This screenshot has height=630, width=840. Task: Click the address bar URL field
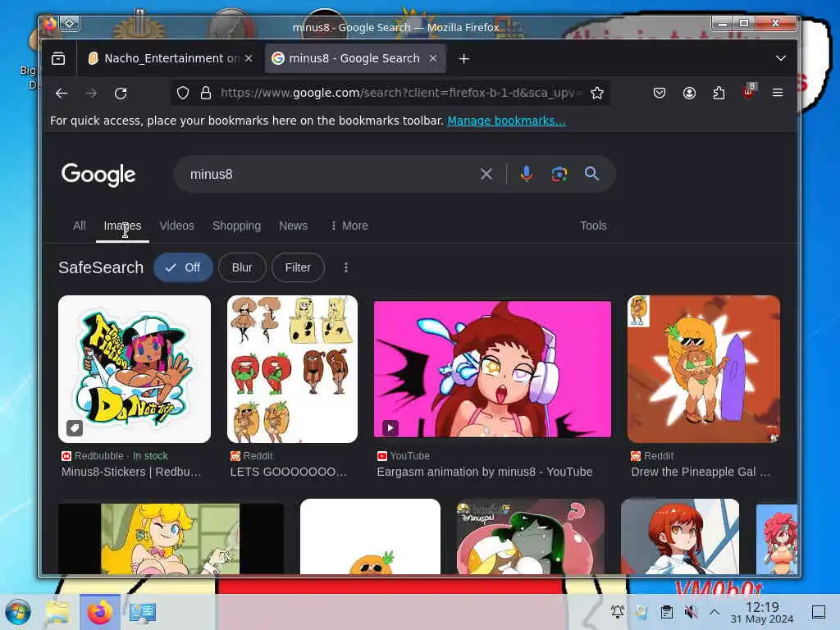399,94
